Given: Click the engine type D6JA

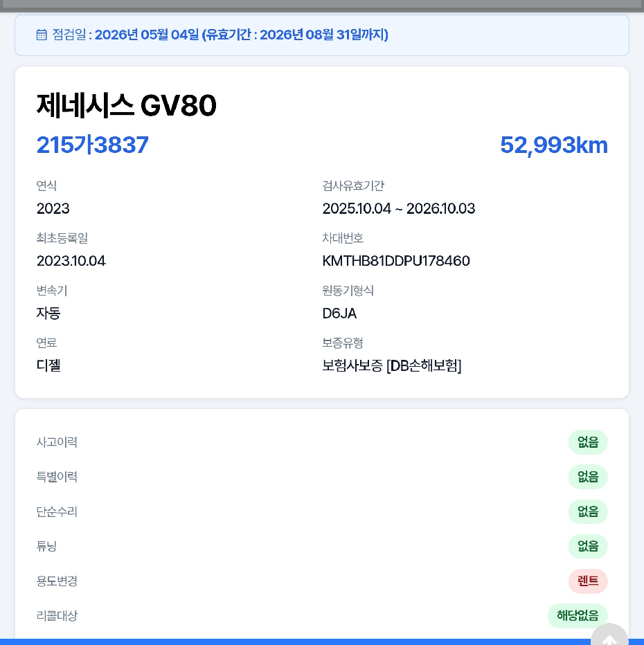Looking at the screenshot, I should click(x=339, y=314).
